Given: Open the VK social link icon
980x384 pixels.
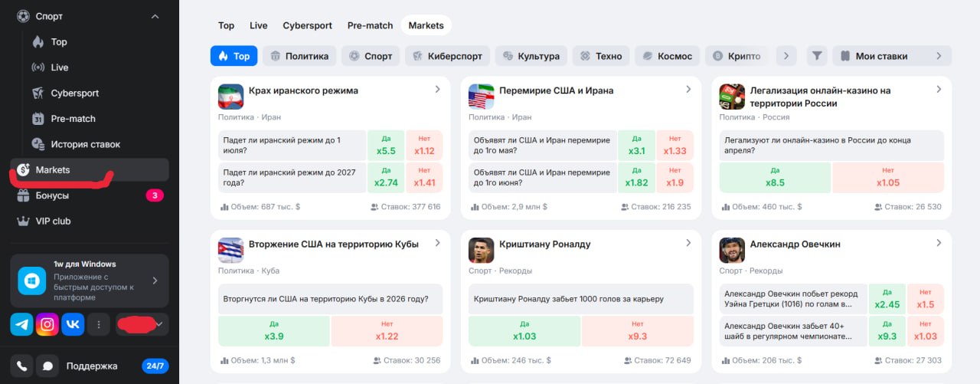Looking at the screenshot, I should (x=73, y=324).
